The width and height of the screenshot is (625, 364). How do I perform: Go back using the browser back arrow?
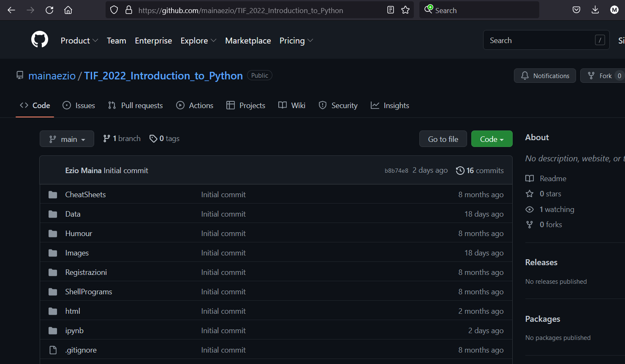pyautogui.click(x=11, y=10)
